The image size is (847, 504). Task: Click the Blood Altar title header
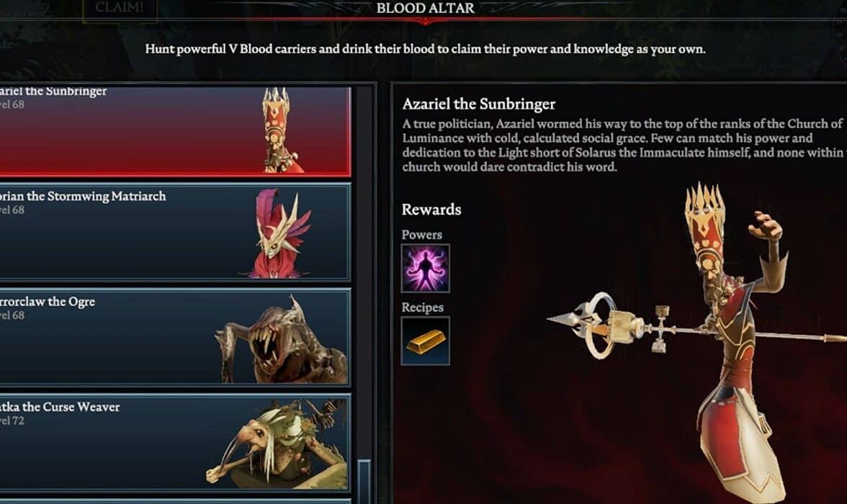pyautogui.click(x=426, y=8)
